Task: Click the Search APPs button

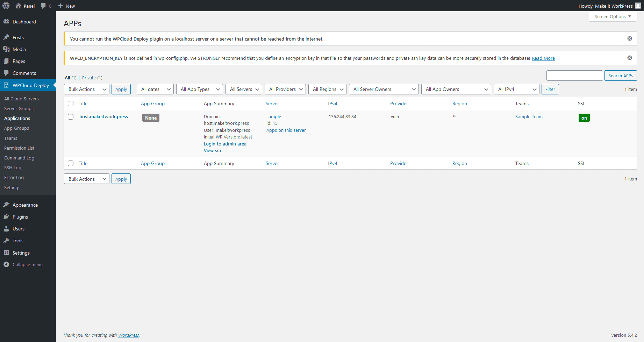Action: point(621,75)
